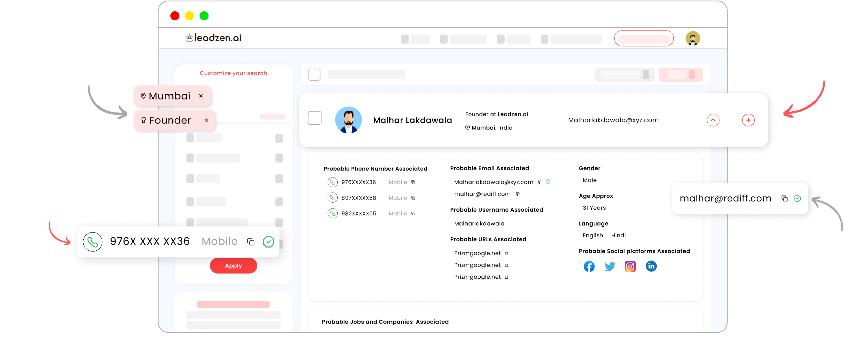Toggle the green verified check beside 976X XXX XX36

(268, 242)
